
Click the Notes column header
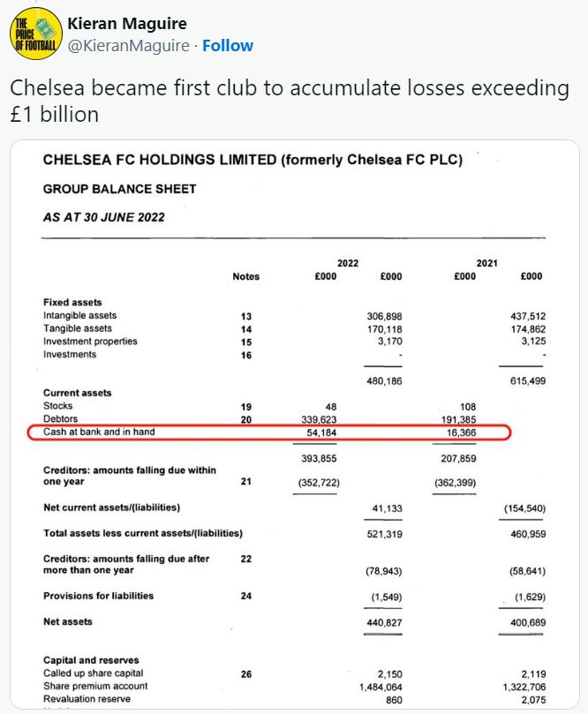click(x=245, y=276)
